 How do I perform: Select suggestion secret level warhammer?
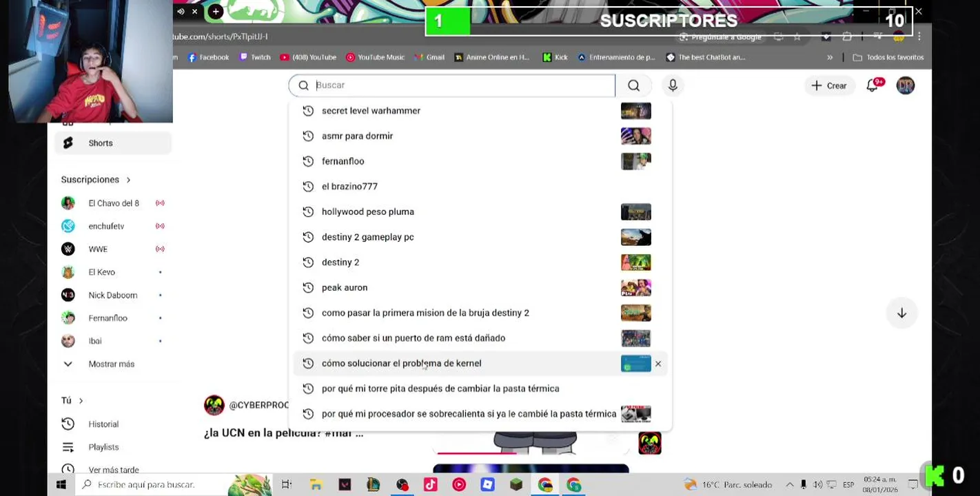pyautogui.click(x=480, y=111)
